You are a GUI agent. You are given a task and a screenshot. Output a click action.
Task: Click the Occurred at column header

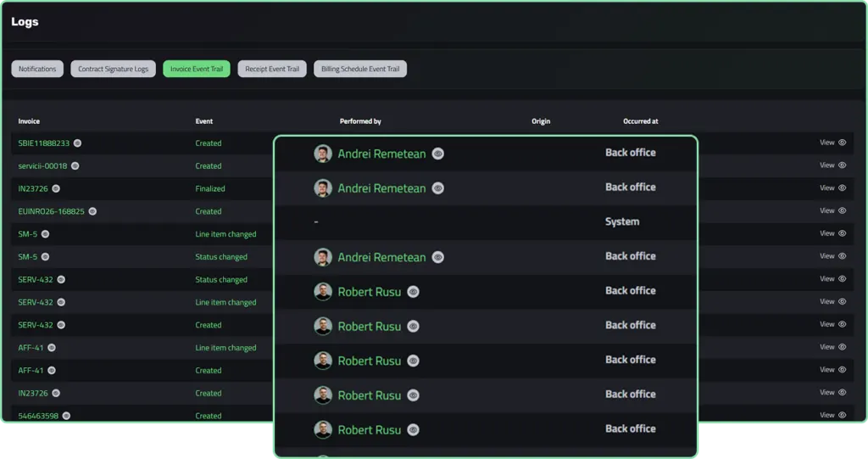click(x=641, y=120)
